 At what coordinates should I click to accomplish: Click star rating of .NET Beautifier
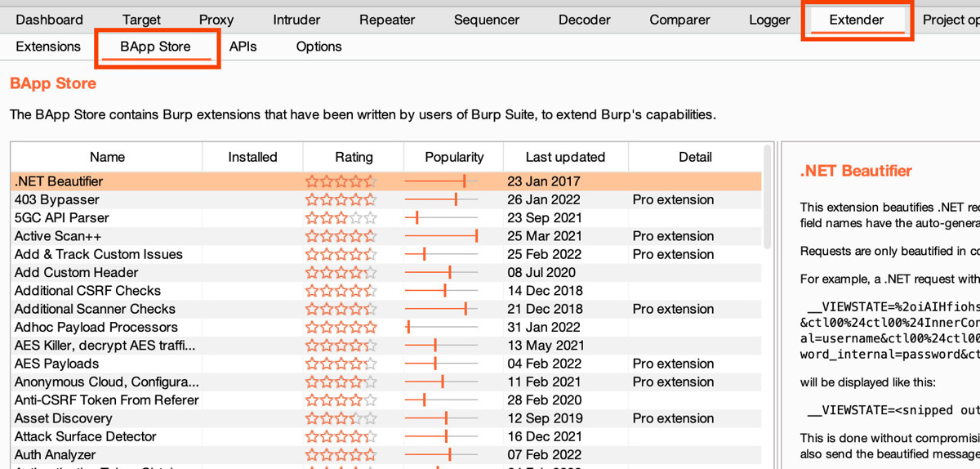point(341,181)
